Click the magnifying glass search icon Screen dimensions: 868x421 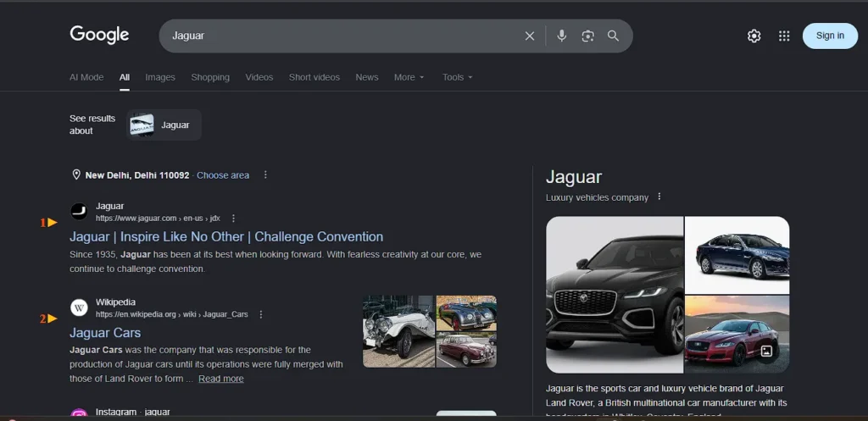click(x=613, y=36)
